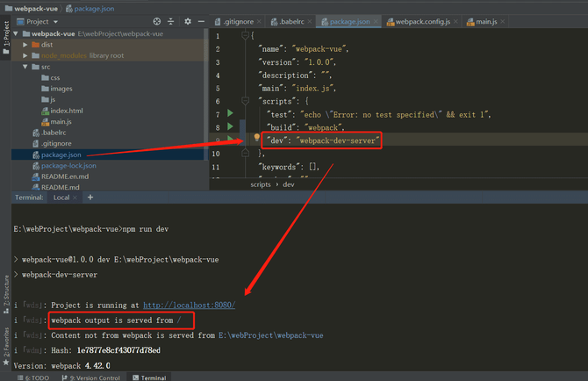This screenshot has width=588, height=381.
Task: Close the .babelrc editor tab
Action: click(x=310, y=22)
